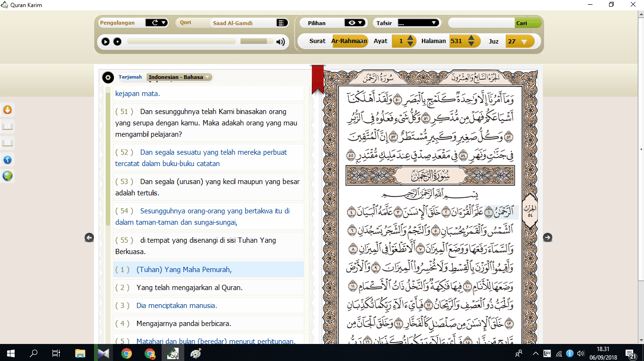
Task: Click the upper open-book icon in the sidebar
Action: [x=8, y=127]
